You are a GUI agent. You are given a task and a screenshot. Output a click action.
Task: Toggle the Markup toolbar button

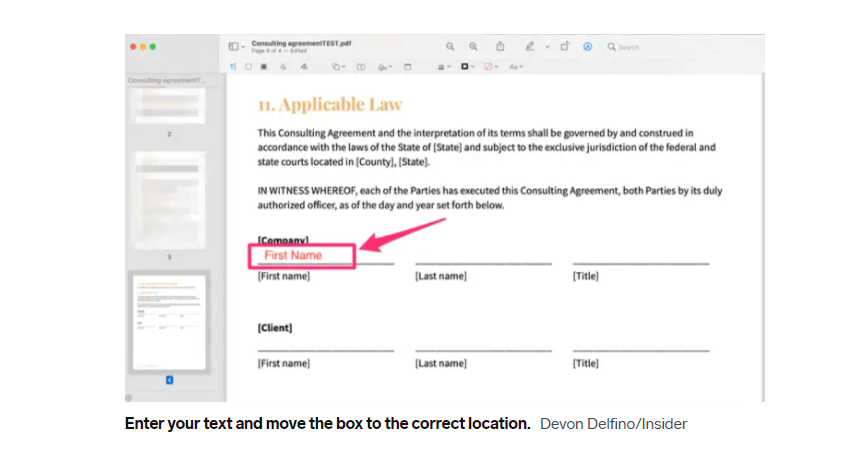coord(588,47)
